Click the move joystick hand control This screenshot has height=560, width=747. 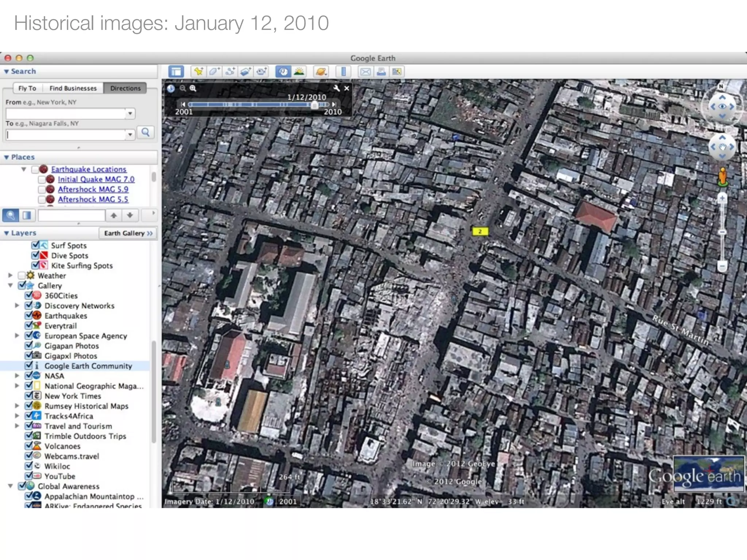[722, 147]
